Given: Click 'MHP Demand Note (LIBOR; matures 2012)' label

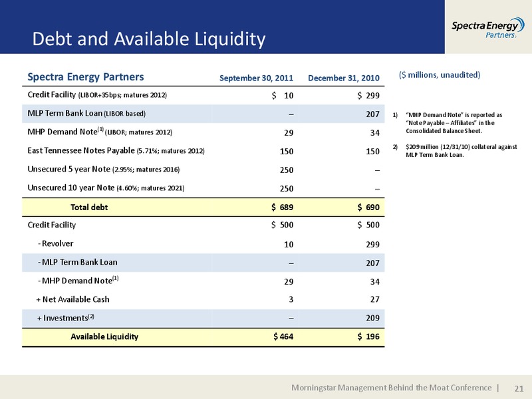Looking at the screenshot, I should [x=100, y=132].
